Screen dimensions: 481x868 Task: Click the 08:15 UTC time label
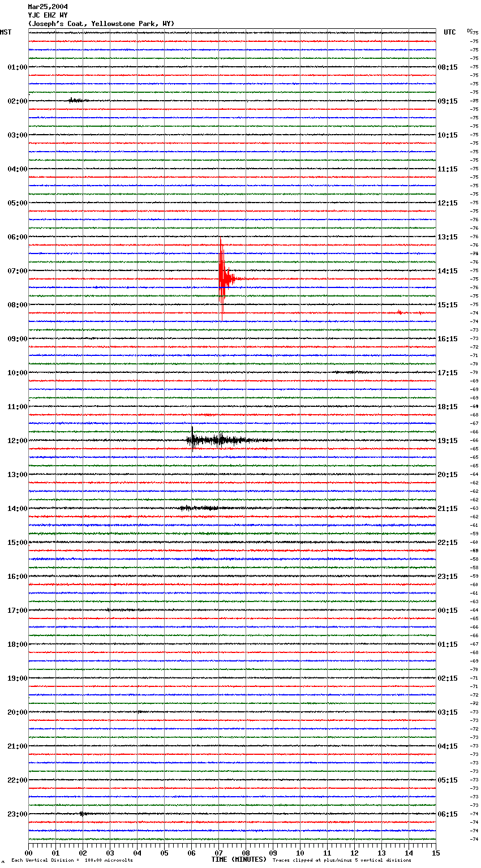[x=448, y=67]
